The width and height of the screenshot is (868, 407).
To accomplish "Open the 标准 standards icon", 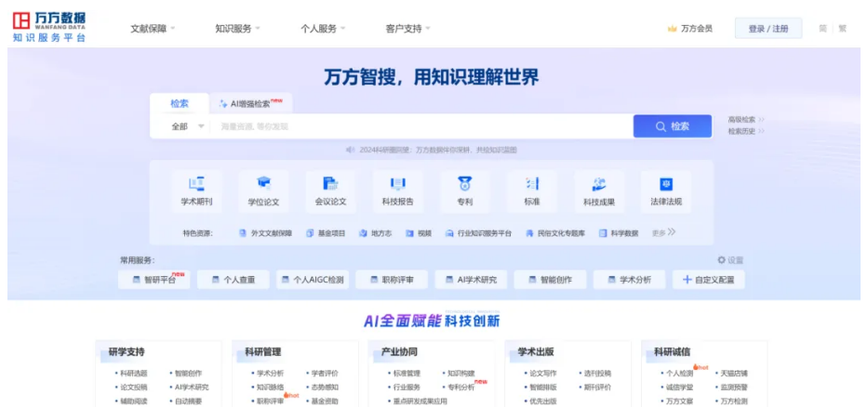I will pos(531,184).
